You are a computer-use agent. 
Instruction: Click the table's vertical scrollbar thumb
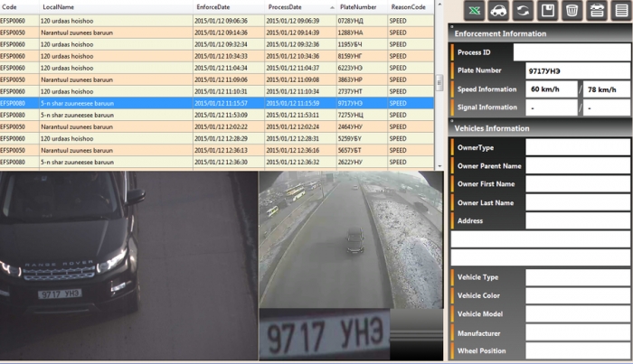tap(439, 82)
